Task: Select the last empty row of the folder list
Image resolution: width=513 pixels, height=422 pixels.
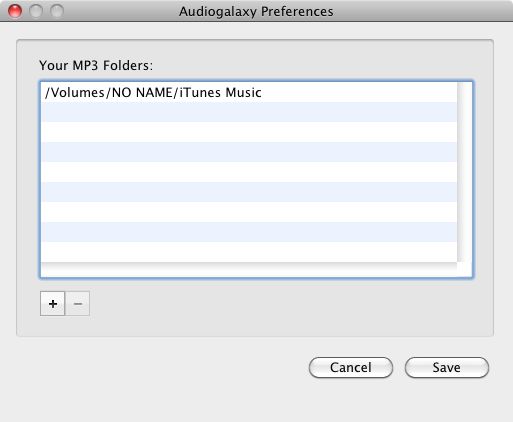Action: (249, 252)
